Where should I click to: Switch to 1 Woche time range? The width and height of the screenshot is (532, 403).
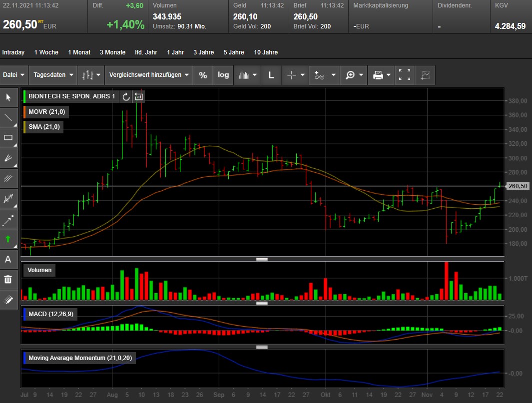(x=46, y=52)
